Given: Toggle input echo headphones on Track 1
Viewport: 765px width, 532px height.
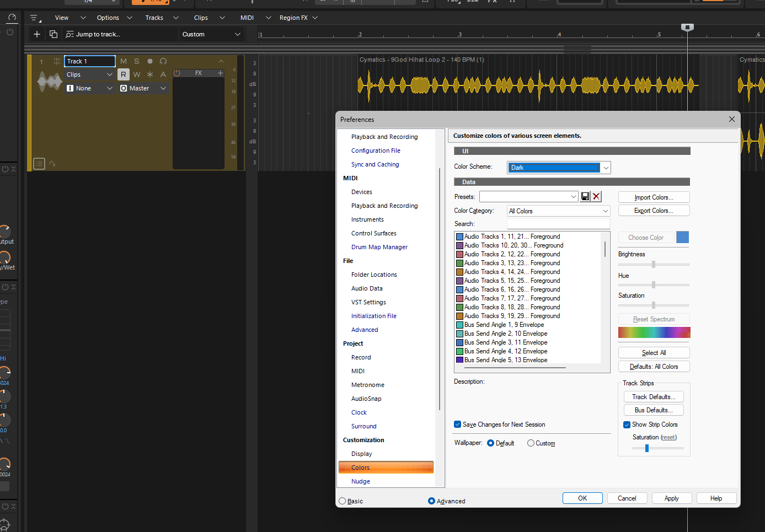Looking at the screenshot, I should (x=163, y=61).
